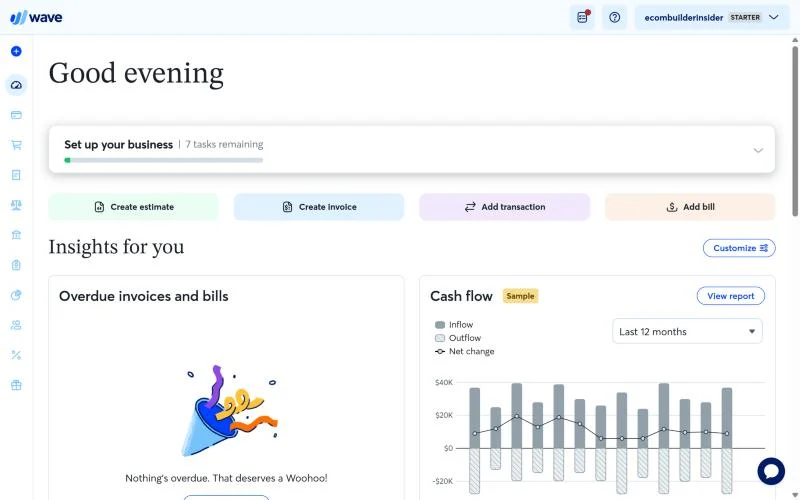Click the Add transaction button
Viewport: 800px width, 500px height.
(505, 207)
